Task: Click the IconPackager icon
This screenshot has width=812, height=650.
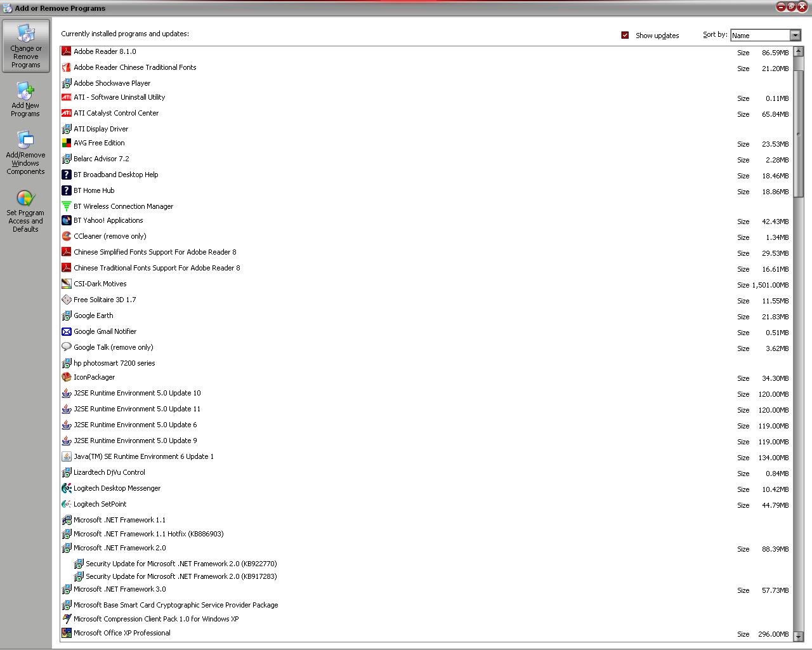Action: (66, 377)
